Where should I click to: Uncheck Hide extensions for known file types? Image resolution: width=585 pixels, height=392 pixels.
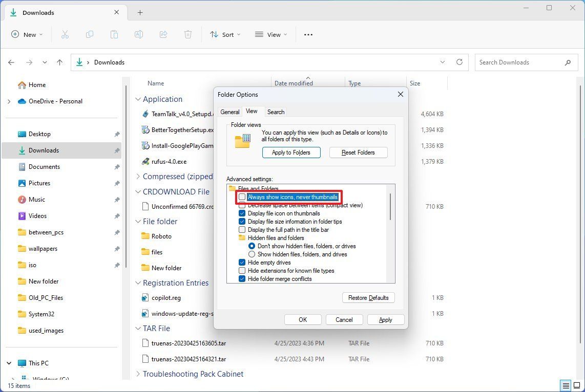[242, 270]
